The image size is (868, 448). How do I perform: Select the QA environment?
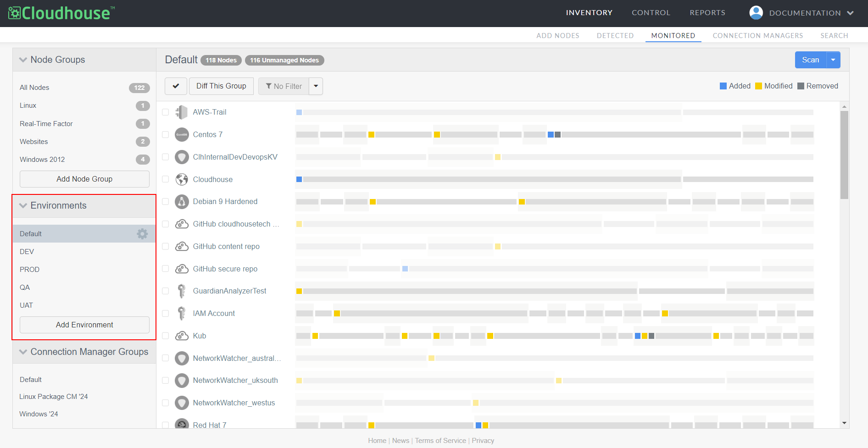click(25, 288)
